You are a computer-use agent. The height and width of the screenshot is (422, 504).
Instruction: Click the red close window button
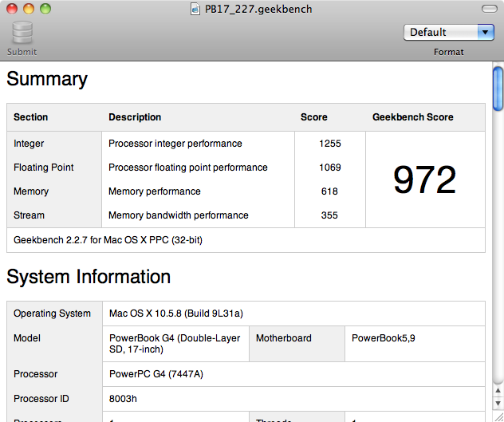tap(12, 9)
